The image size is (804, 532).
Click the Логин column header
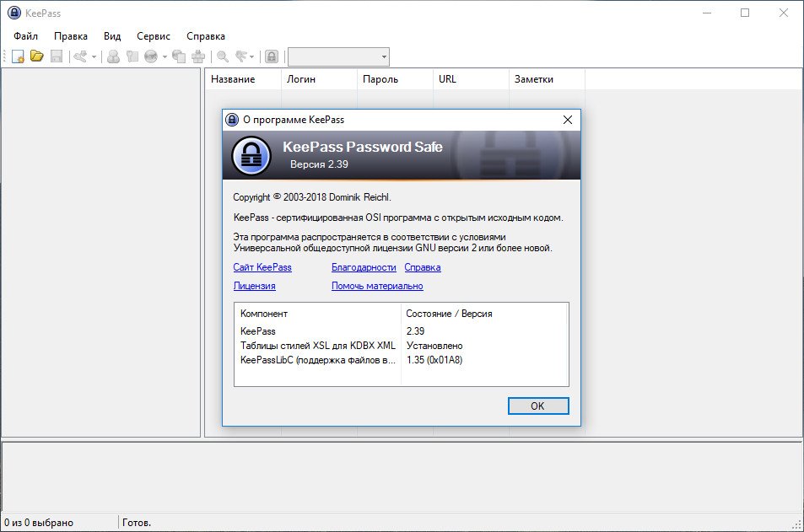pos(319,79)
